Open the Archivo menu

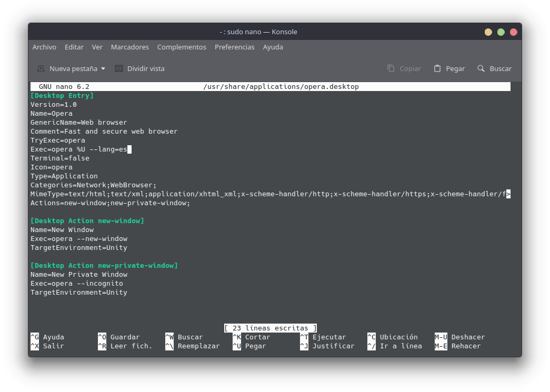pos(44,47)
